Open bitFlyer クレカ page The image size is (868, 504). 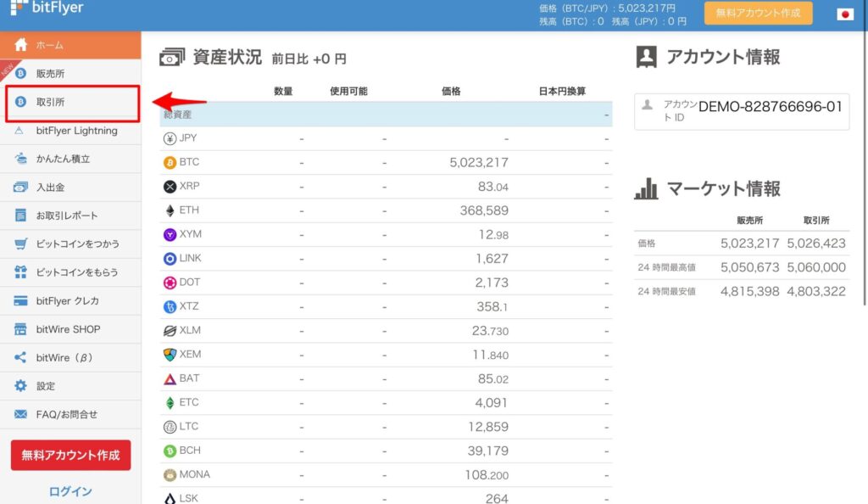[x=70, y=300]
